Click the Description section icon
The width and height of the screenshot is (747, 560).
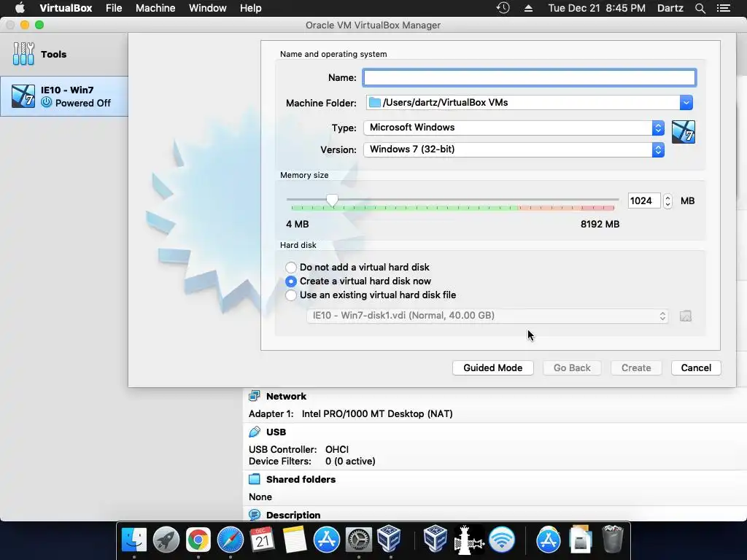pyautogui.click(x=255, y=515)
